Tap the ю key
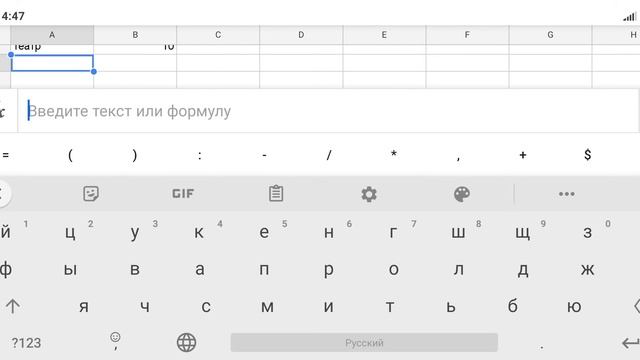Screen dimensions: 640x360 point(574,306)
